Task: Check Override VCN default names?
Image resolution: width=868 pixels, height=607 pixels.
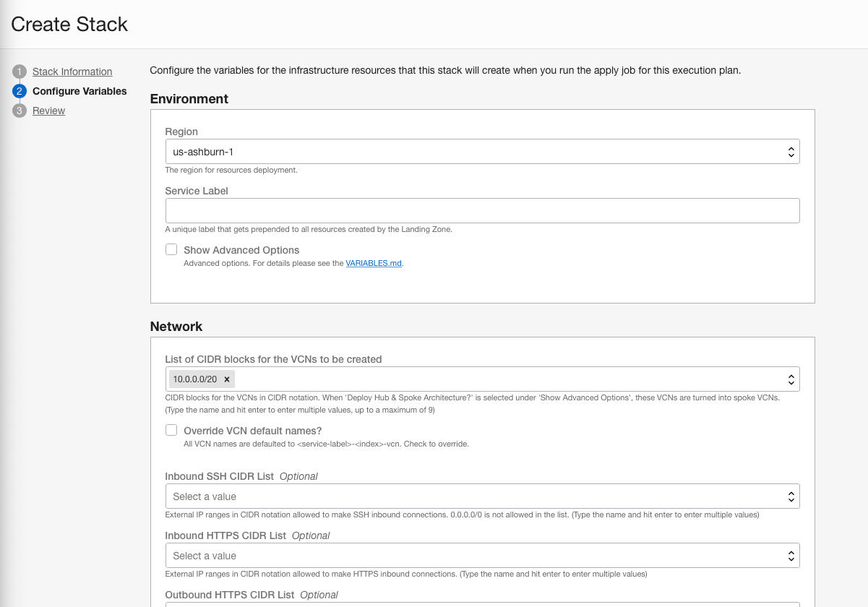Action: (x=171, y=430)
